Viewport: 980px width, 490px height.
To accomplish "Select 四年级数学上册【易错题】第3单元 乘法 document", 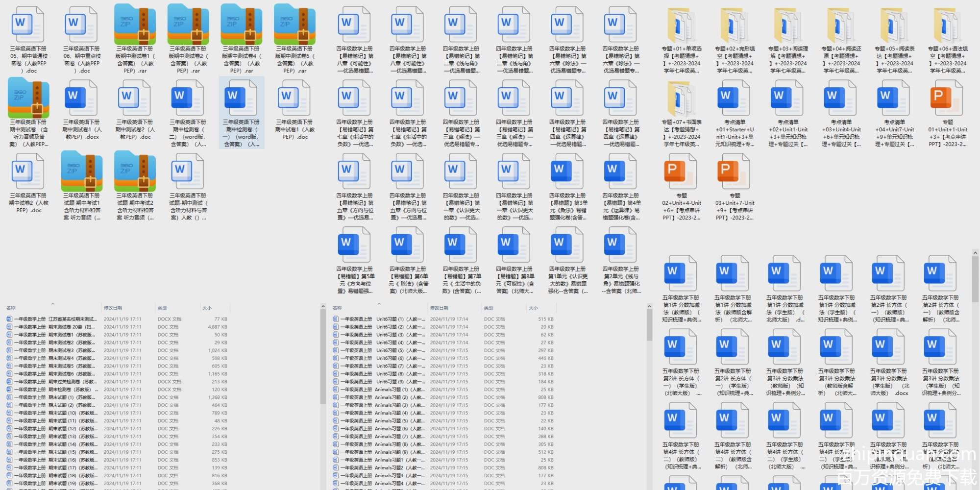I will pyautogui.click(x=568, y=172).
